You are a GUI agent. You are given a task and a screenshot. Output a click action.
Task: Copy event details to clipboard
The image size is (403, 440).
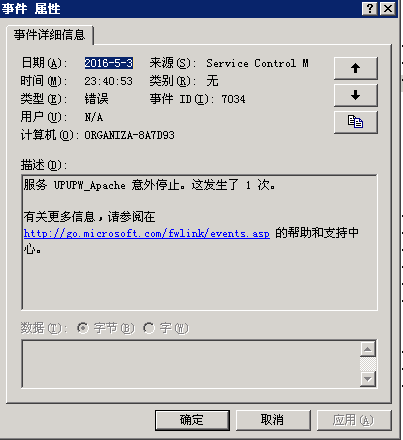point(356,122)
